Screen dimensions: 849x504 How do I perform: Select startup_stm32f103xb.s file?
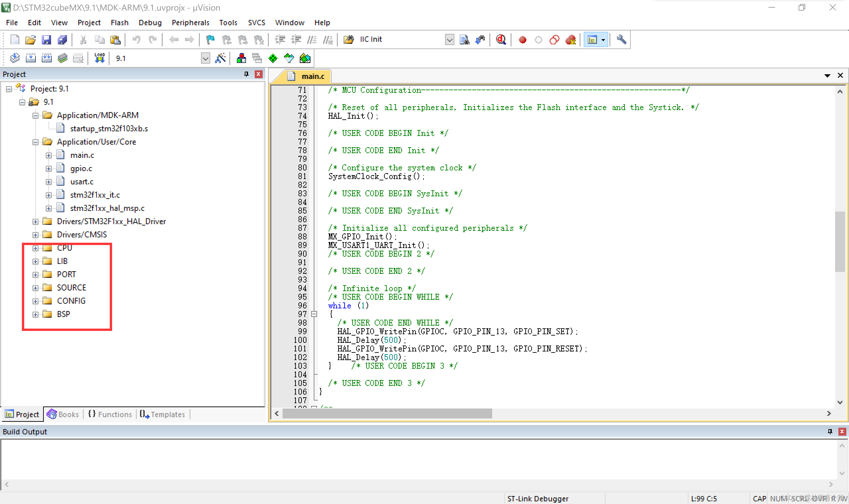(109, 129)
